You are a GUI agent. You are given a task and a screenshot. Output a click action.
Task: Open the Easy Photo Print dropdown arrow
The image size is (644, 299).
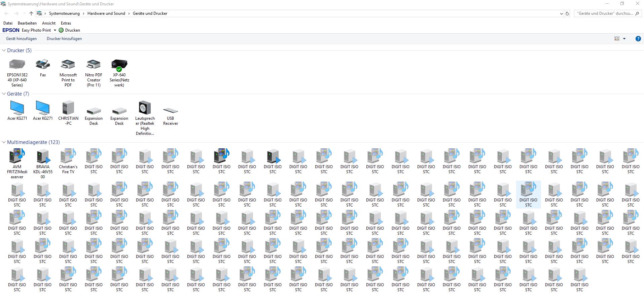point(55,30)
